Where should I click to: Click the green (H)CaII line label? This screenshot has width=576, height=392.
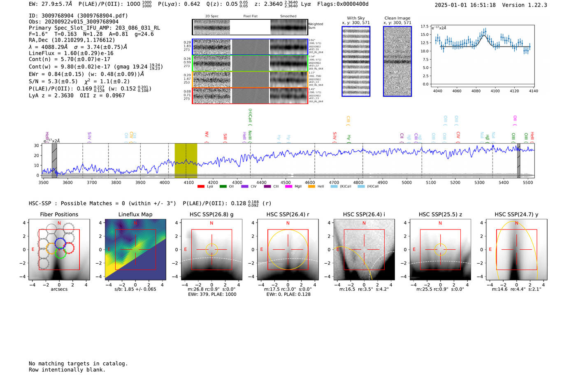tap(250, 117)
